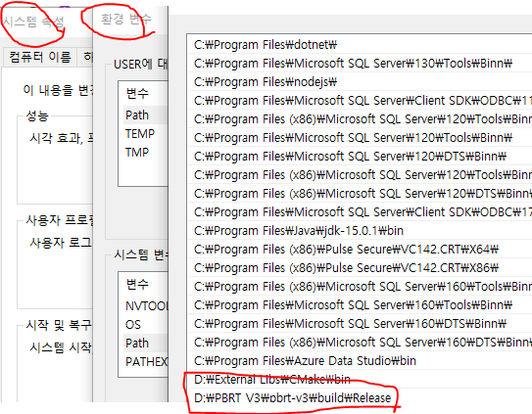Select the Java\jdk-15.0.1\bin path entry
532x414 pixels.
(x=360, y=231)
